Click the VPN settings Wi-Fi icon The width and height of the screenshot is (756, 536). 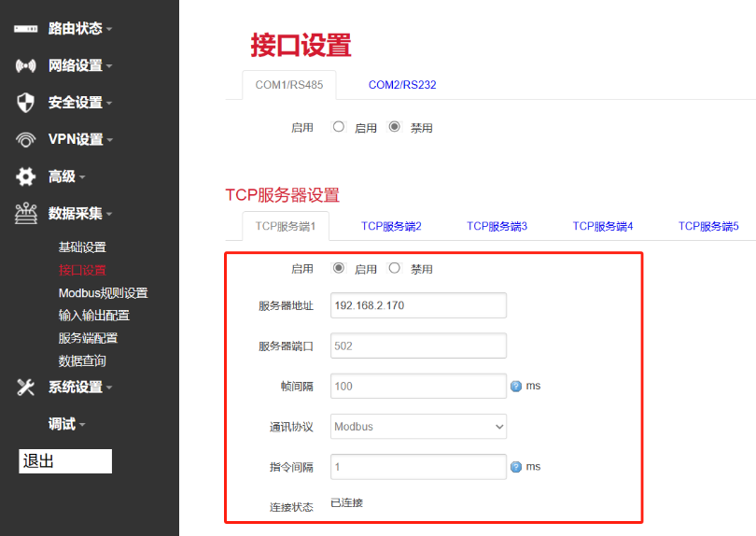click(26, 140)
